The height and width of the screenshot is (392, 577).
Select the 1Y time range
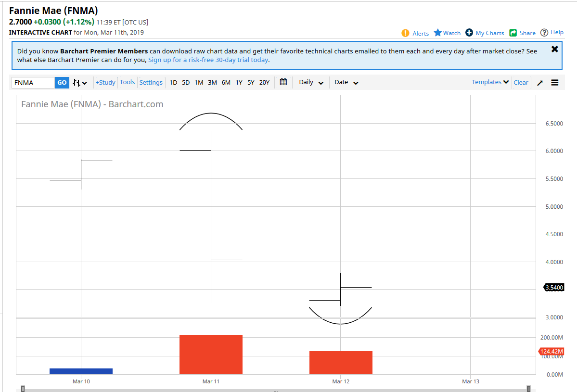coord(239,82)
